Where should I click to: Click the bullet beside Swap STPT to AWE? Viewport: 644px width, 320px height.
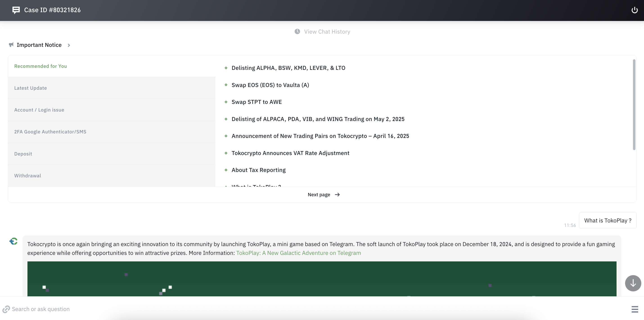(x=226, y=102)
